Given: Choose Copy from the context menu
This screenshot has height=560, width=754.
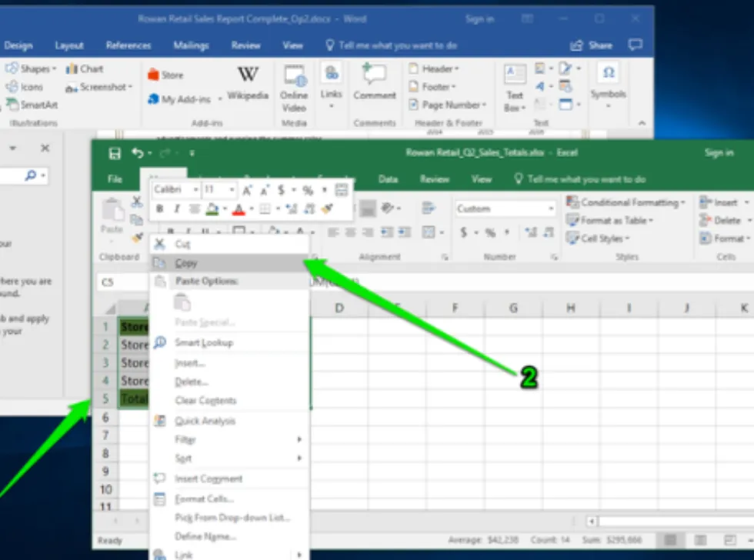Looking at the screenshot, I should tap(186, 263).
